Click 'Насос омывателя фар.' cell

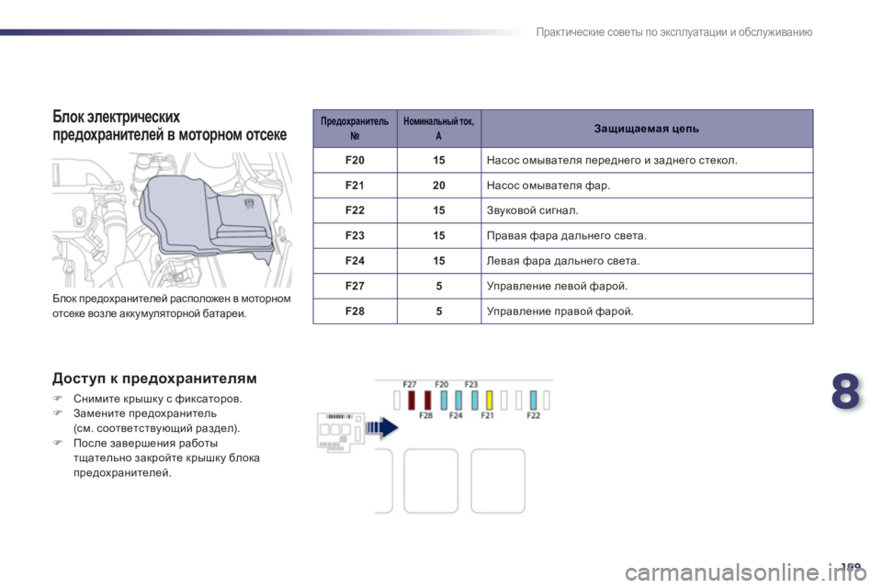(x=647, y=185)
